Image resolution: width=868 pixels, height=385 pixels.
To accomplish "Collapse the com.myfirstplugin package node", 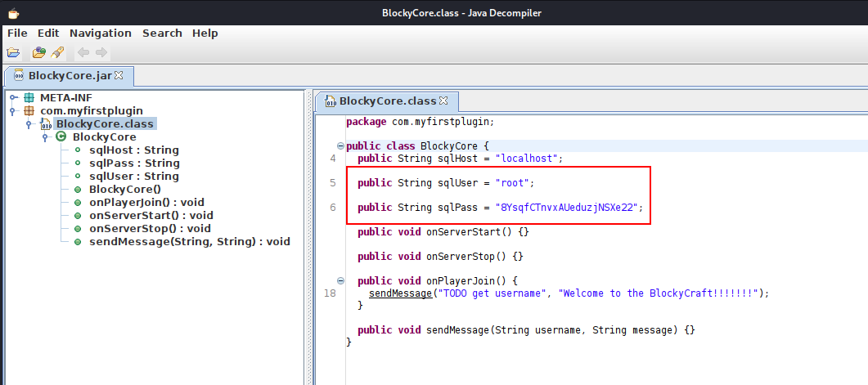I will coord(13,111).
